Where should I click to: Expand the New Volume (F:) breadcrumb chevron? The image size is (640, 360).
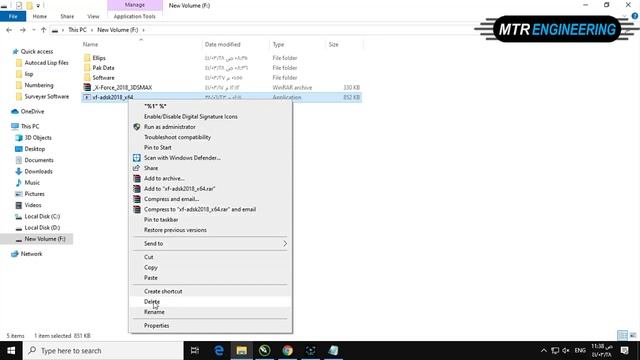143,30
